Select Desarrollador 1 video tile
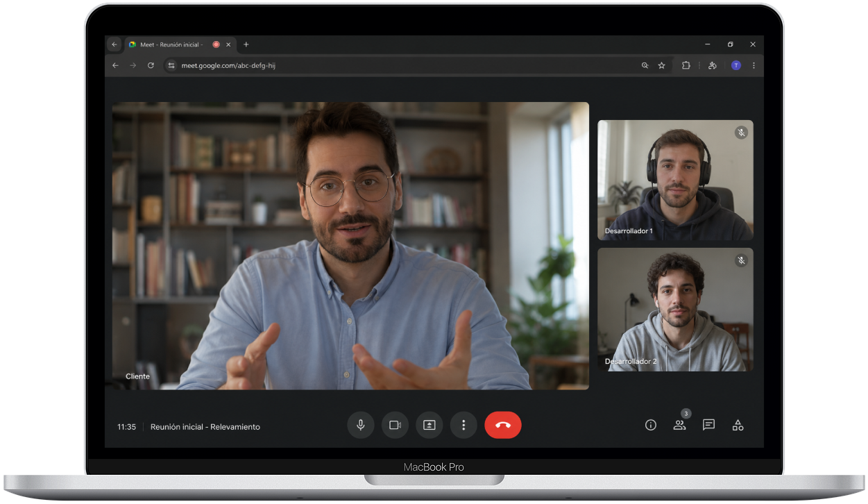The image size is (868, 504). (x=675, y=180)
